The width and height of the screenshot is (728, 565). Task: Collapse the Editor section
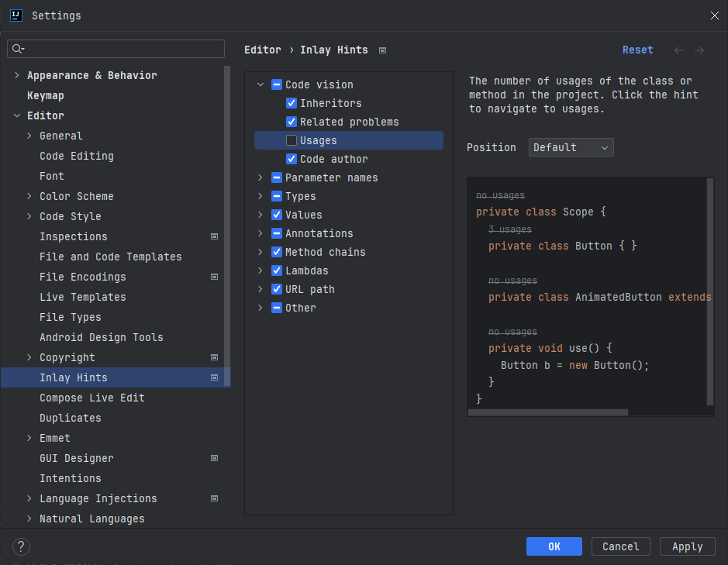click(17, 115)
